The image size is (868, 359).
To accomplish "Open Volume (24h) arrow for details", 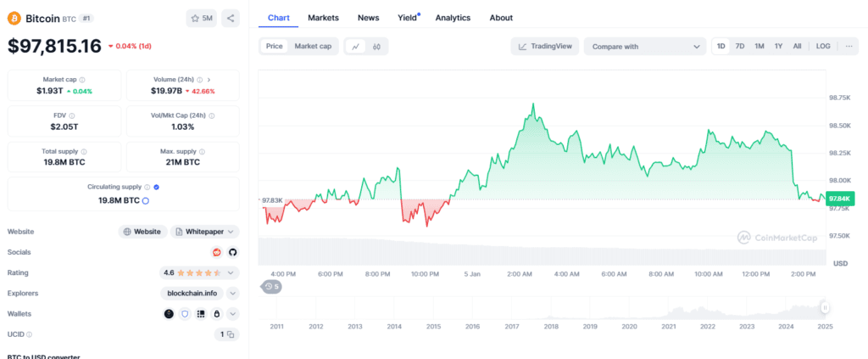I will pos(209,80).
